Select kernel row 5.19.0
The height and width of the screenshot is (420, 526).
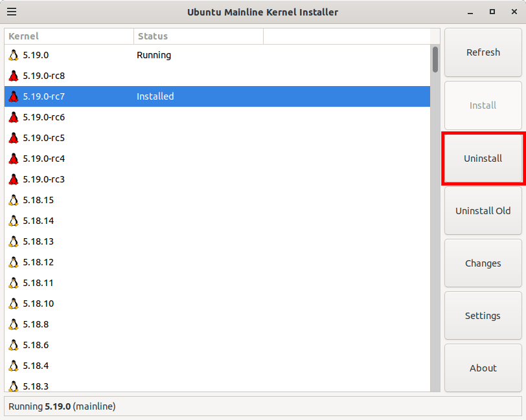coord(217,55)
